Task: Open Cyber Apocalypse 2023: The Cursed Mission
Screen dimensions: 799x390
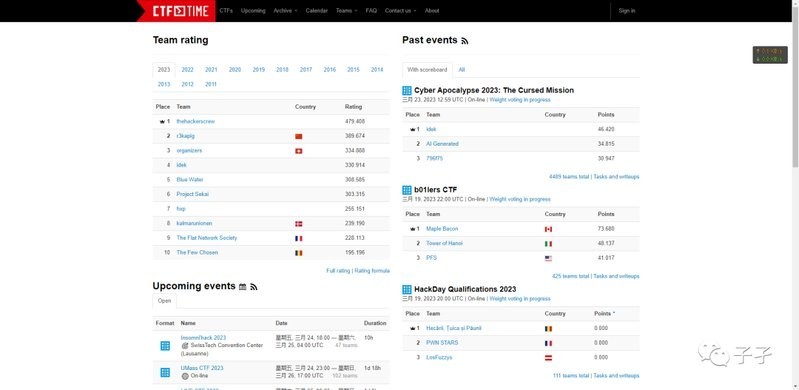Action: (494, 91)
